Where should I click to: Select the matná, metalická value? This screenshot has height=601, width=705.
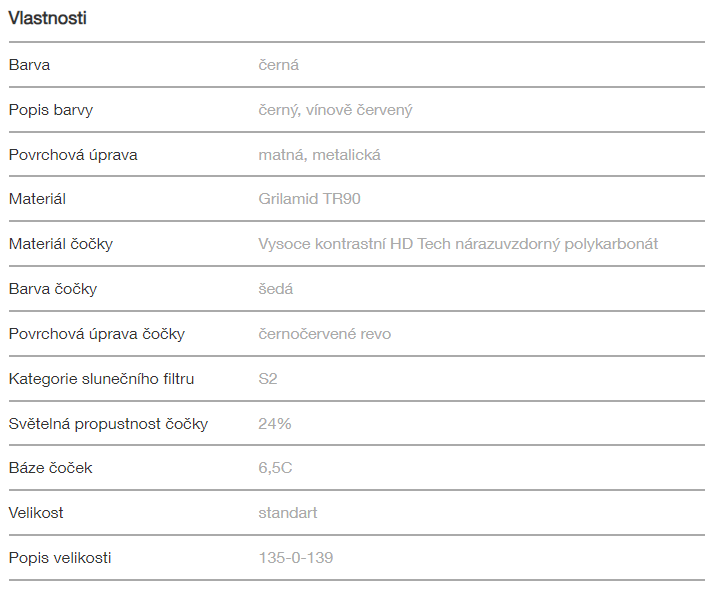click(x=319, y=155)
